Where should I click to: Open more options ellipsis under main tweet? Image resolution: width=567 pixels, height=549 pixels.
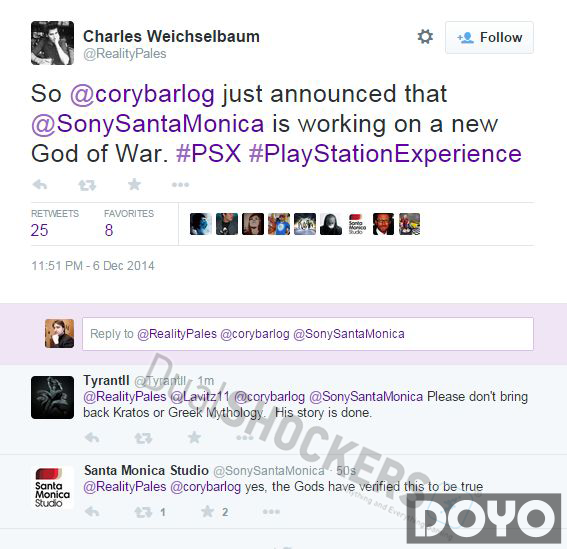(180, 185)
